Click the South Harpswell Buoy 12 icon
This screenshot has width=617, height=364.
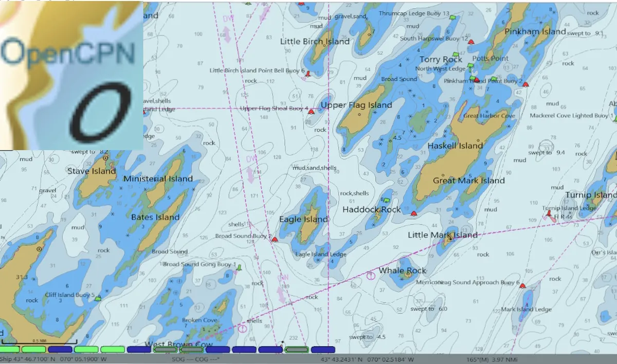(471, 42)
